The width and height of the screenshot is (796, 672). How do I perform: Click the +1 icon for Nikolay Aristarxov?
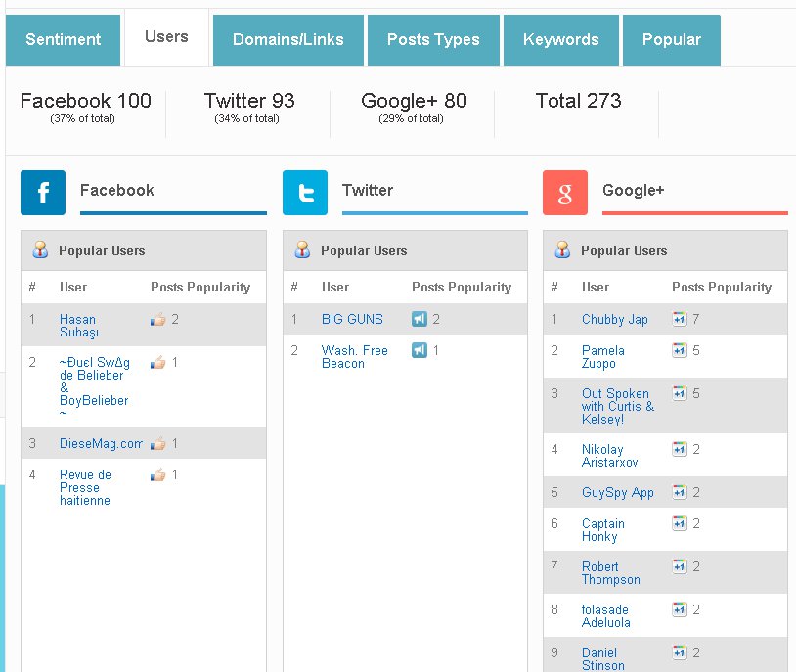tap(680, 449)
